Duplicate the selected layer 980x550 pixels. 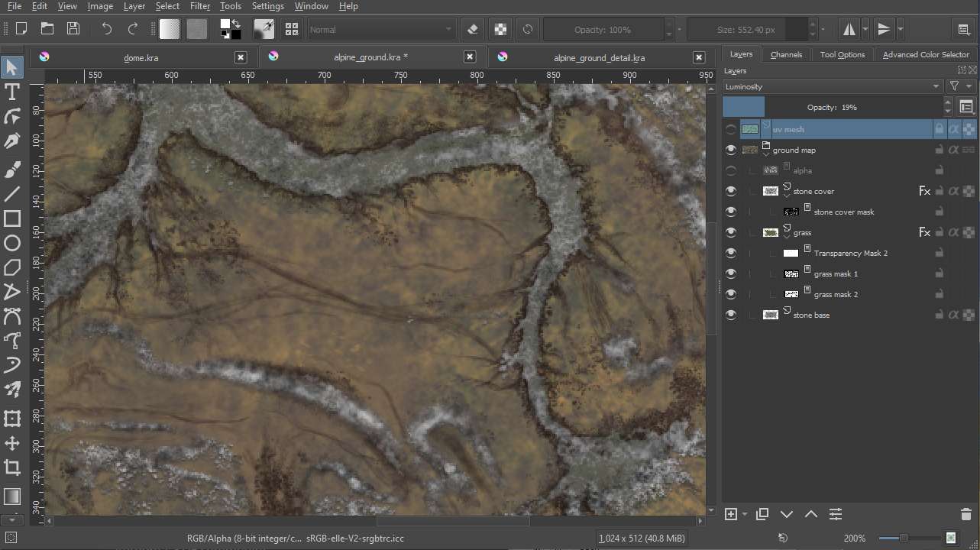pos(762,515)
